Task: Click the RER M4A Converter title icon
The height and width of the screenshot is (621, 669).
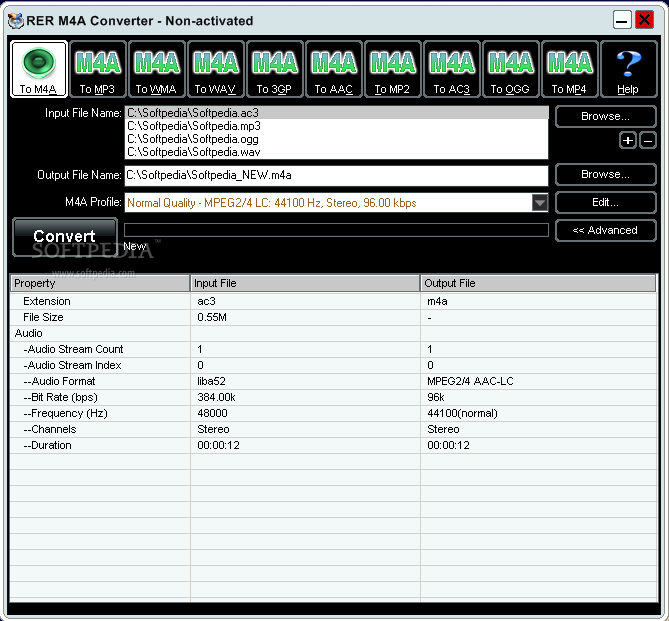Action: 16,20
